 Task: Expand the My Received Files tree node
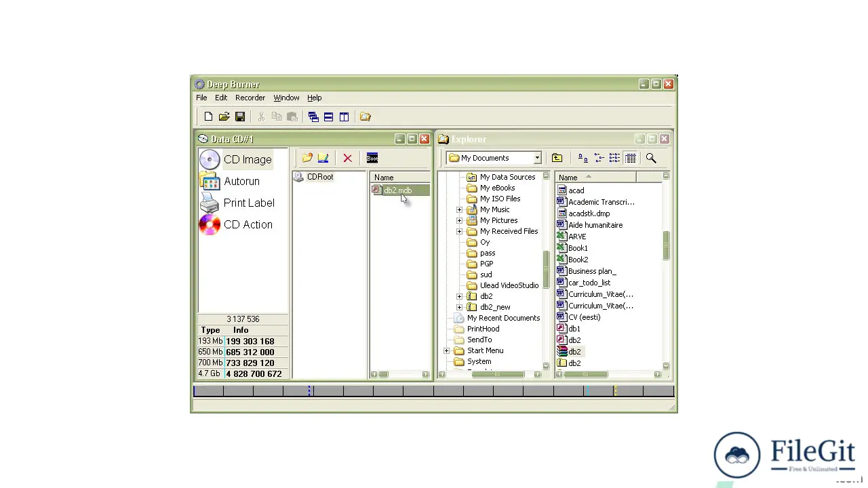(x=459, y=231)
